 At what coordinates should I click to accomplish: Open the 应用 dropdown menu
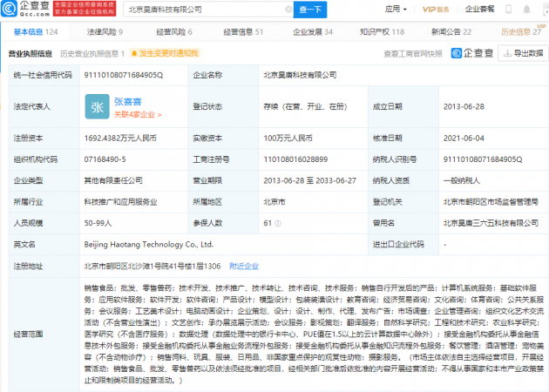[x=396, y=10]
